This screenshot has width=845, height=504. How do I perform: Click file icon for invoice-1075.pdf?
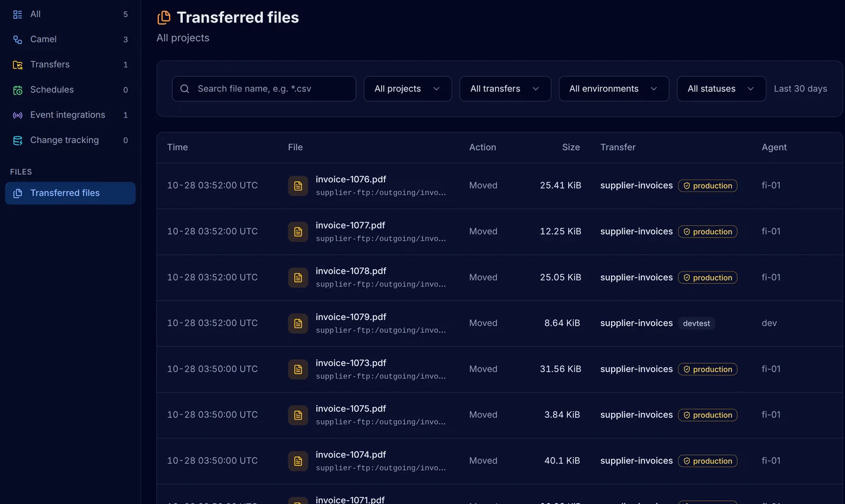coord(298,415)
